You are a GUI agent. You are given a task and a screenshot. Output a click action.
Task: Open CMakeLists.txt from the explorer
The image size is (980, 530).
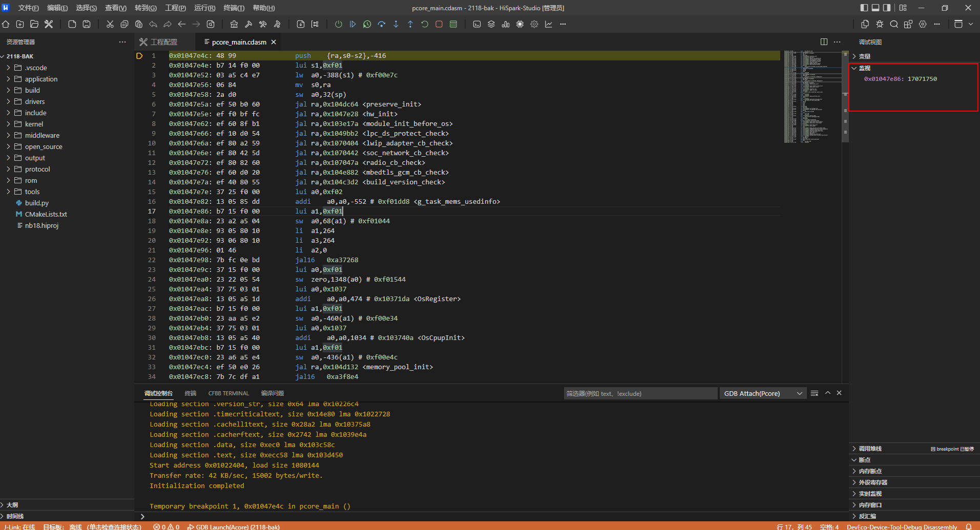point(46,214)
